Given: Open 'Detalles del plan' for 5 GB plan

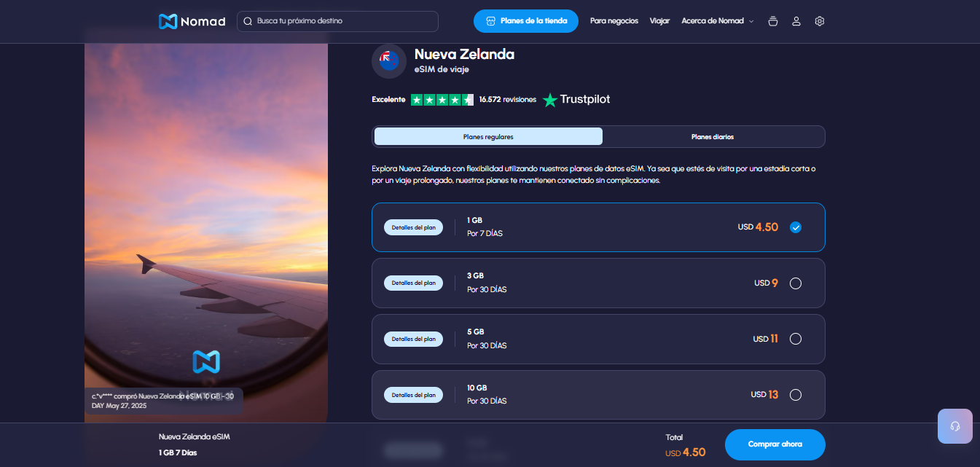Looking at the screenshot, I should tap(413, 339).
